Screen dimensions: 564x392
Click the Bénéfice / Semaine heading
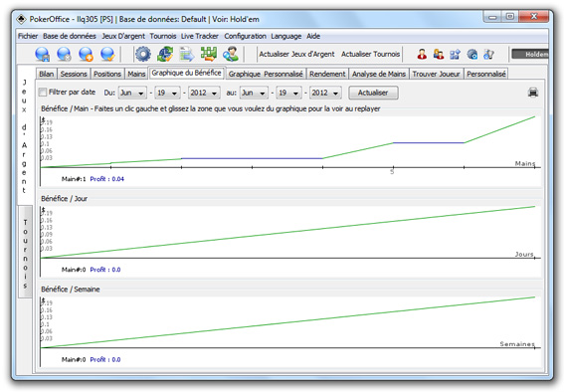[x=71, y=290]
